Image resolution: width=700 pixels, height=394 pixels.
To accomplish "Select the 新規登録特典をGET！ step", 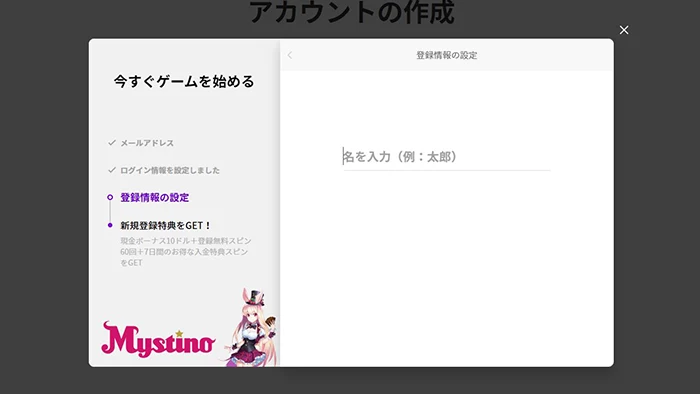I will pyautogui.click(x=166, y=225).
